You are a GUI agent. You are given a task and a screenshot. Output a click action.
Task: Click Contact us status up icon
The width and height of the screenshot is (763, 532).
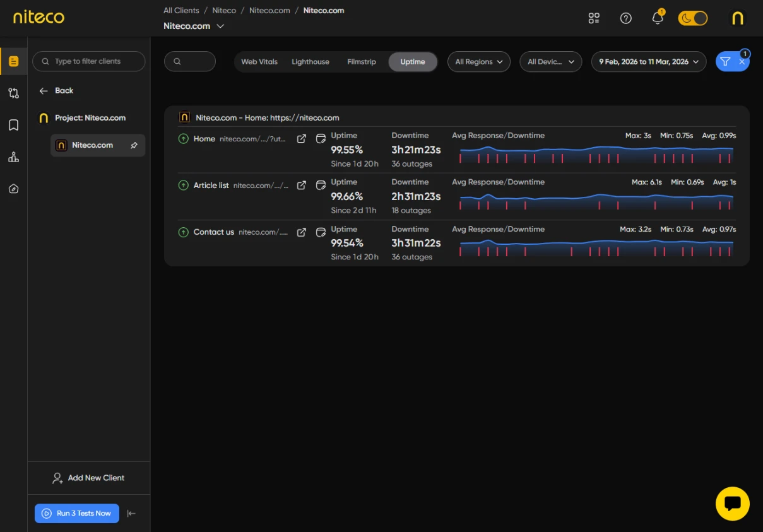click(183, 232)
